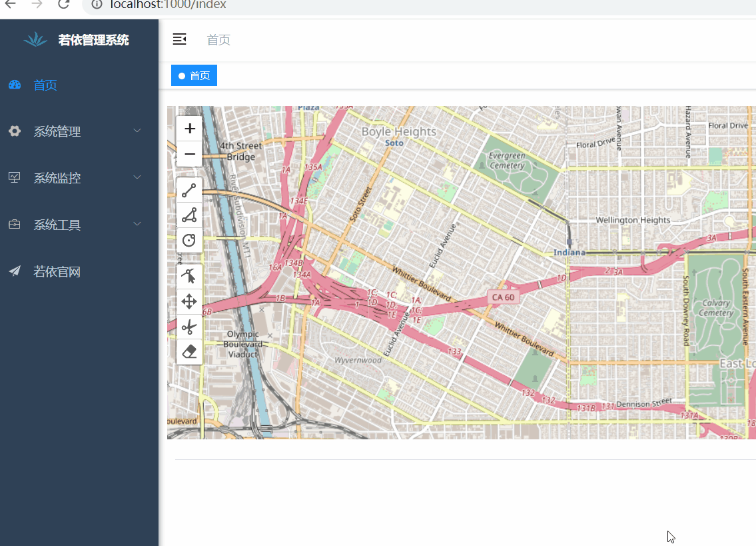Expand the 系统监控 menu chevron
Viewport: 756px width, 546px height.
pos(137,177)
